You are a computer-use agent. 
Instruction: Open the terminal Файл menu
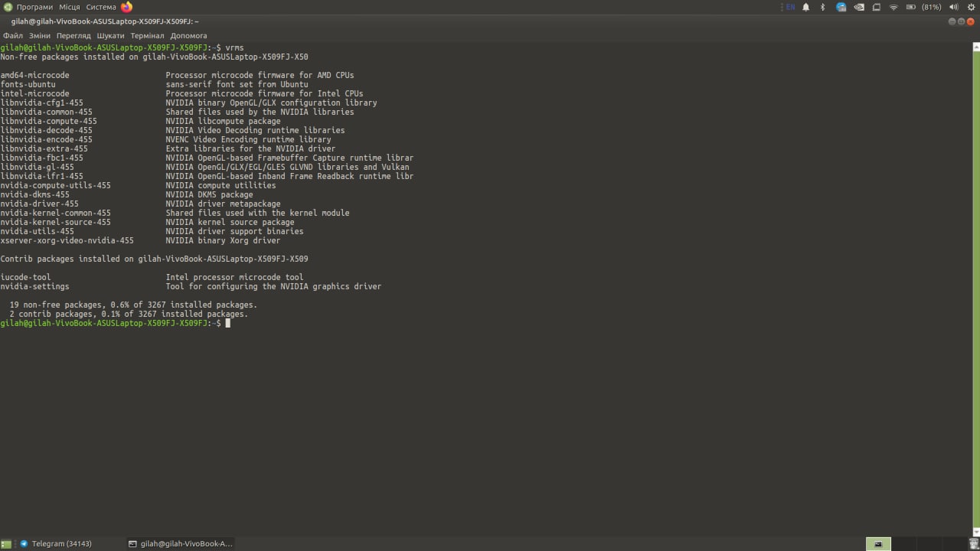[13, 35]
